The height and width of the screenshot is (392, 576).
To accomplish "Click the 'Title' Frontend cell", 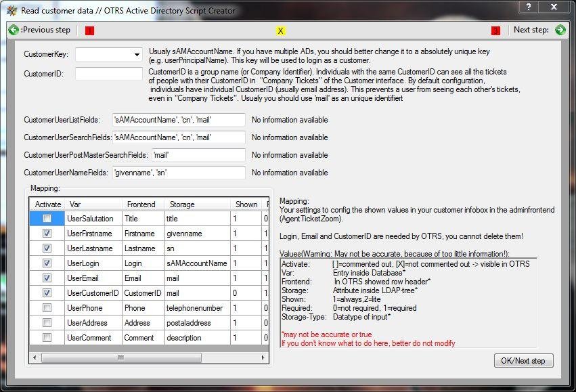I will (x=143, y=219).
